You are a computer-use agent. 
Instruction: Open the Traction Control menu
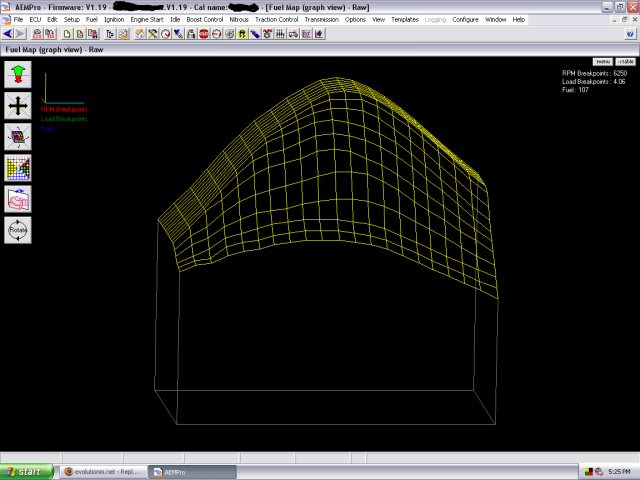pyautogui.click(x=277, y=20)
